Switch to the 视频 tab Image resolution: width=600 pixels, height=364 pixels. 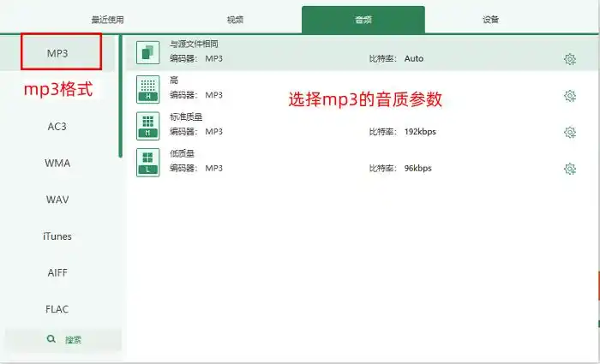(235, 19)
